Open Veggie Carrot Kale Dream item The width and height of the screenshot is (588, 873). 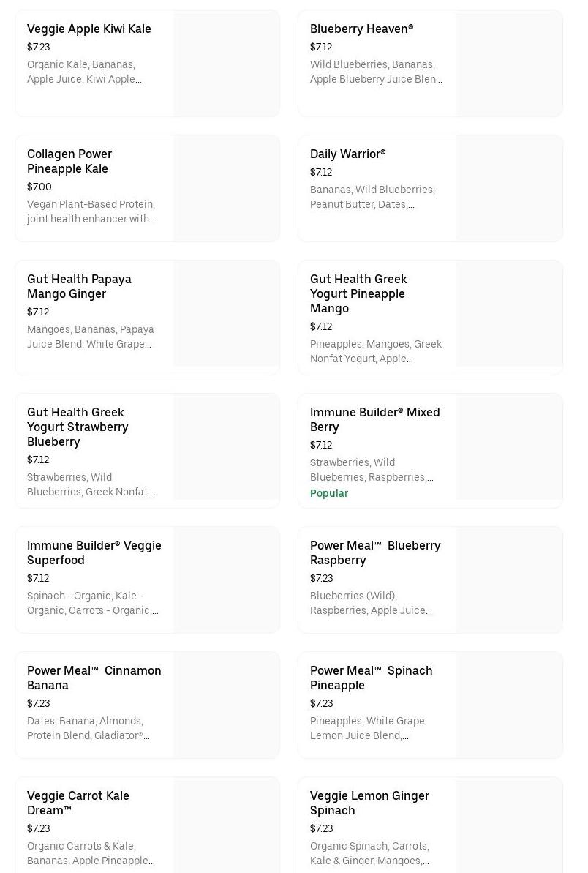pos(78,803)
